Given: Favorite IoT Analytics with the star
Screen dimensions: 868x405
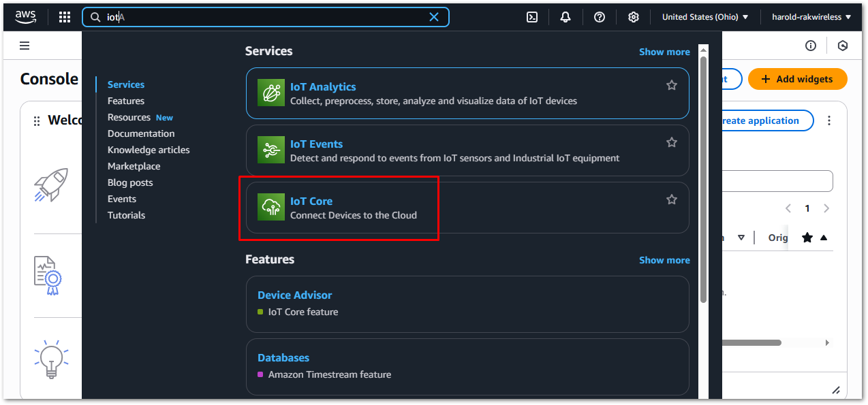Looking at the screenshot, I should [671, 84].
